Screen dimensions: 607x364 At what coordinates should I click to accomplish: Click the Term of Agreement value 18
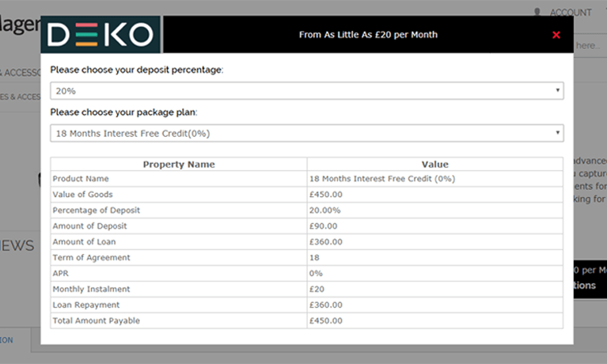tap(314, 257)
